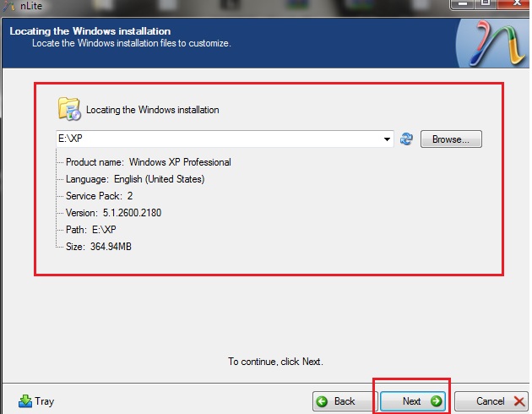Select the Service Pack: 2 entry

(x=99, y=196)
